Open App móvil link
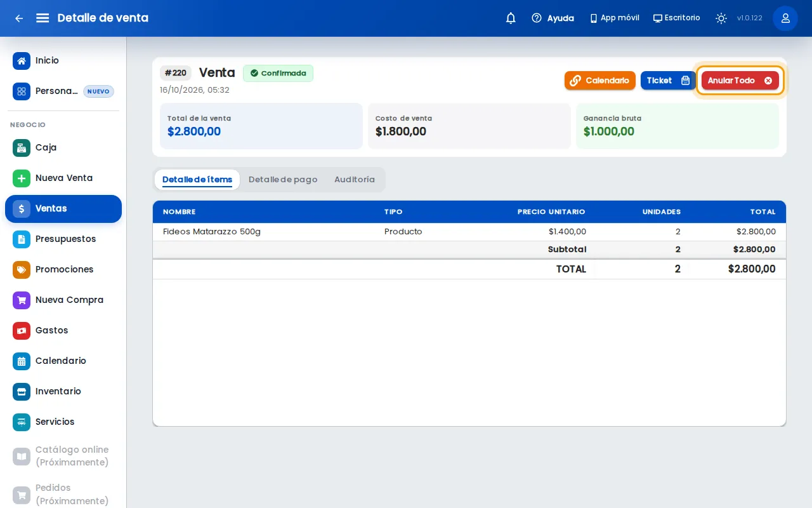Viewport: 812px width, 508px height. 614,18
